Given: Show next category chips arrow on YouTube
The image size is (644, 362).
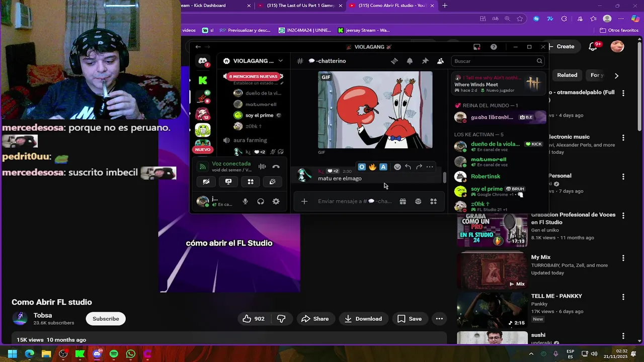Looking at the screenshot, I should pyautogui.click(x=616, y=75).
